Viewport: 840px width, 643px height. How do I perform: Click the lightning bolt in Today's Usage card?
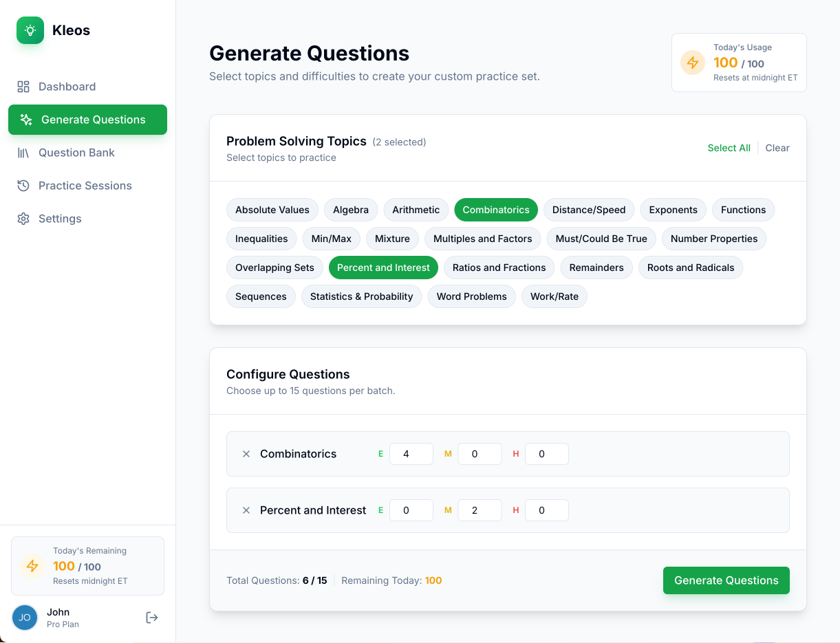point(692,63)
